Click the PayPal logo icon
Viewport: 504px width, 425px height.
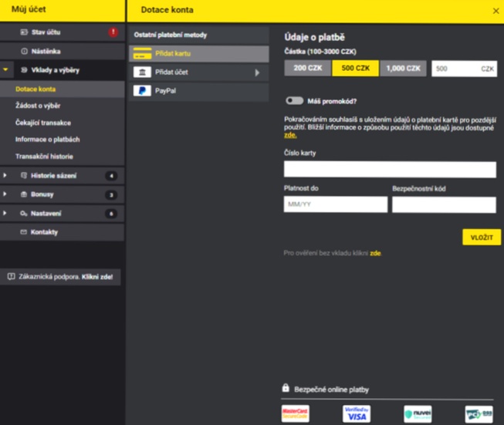pyautogui.click(x=142, y=91)
